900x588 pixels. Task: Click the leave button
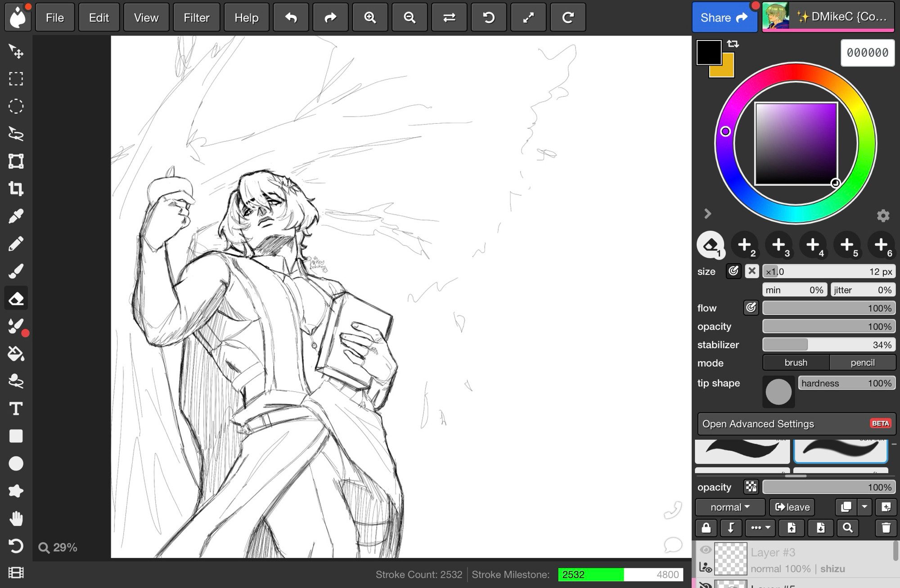792,507
